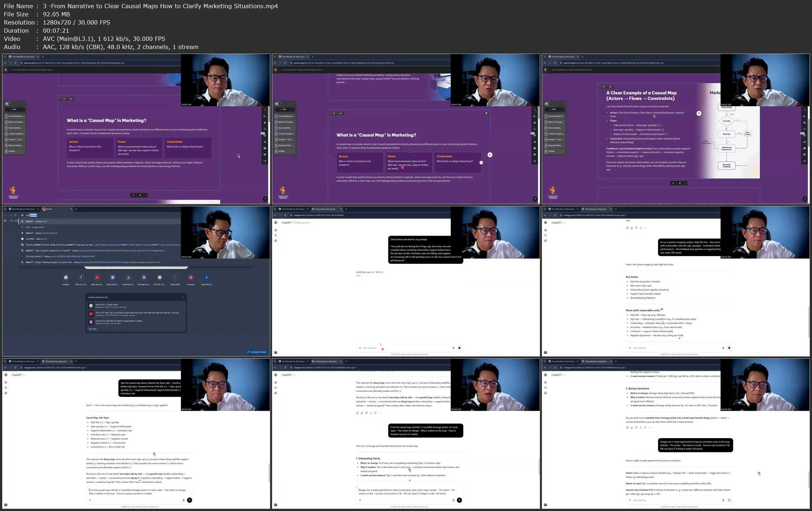
Task: Switch Gamma sidebar to grid view beside 'A Clear Example' slide
Action: [x=550, y=104]
